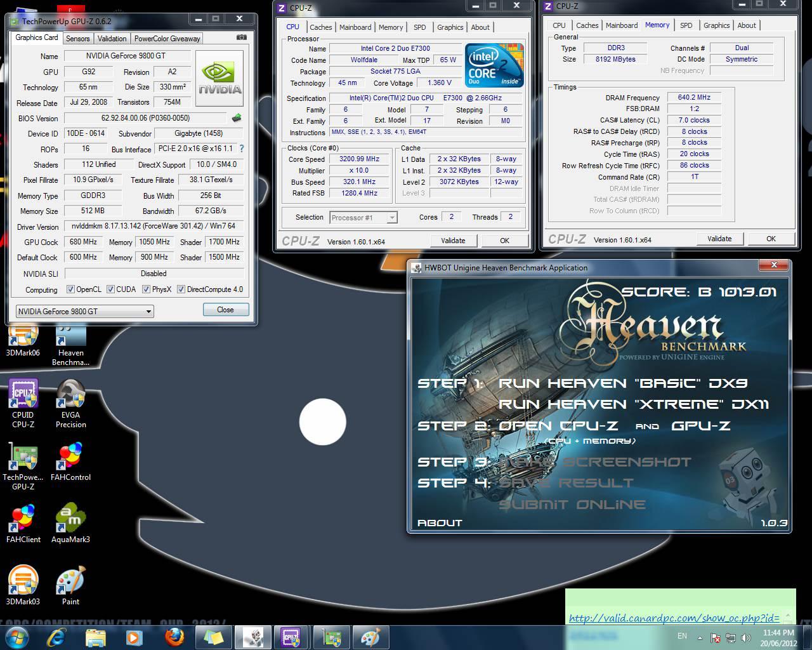Click the GPU-Z Driver Version field
This screenshot has width=812, height=650.
pos(154,227)
